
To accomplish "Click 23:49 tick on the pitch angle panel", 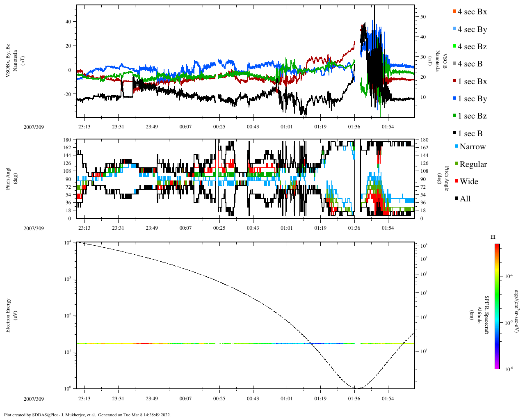I will [x=152, y=228].
